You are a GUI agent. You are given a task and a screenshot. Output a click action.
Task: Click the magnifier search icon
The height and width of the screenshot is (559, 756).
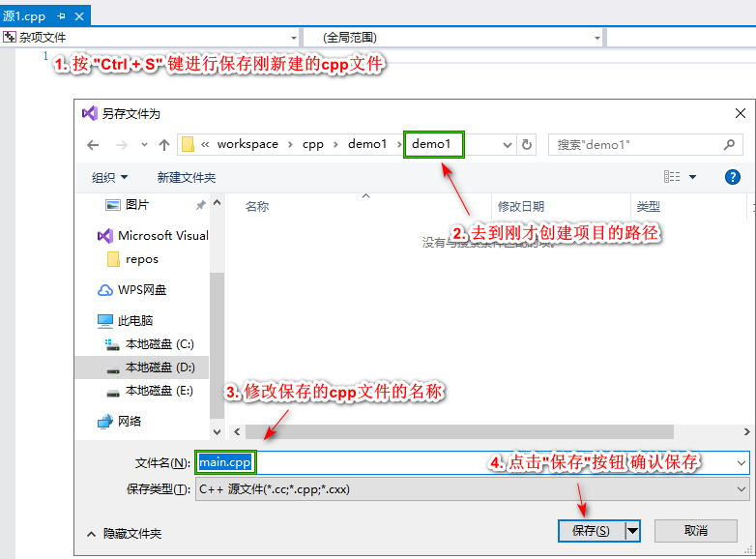tap(730, 144)
